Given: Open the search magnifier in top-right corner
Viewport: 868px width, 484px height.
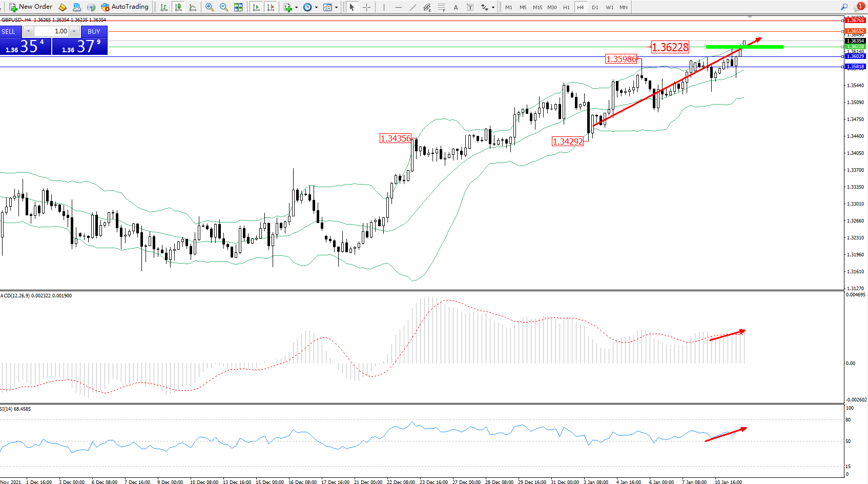Looking at the screenshot, I should pyautogui.click(x=844, y=7).
